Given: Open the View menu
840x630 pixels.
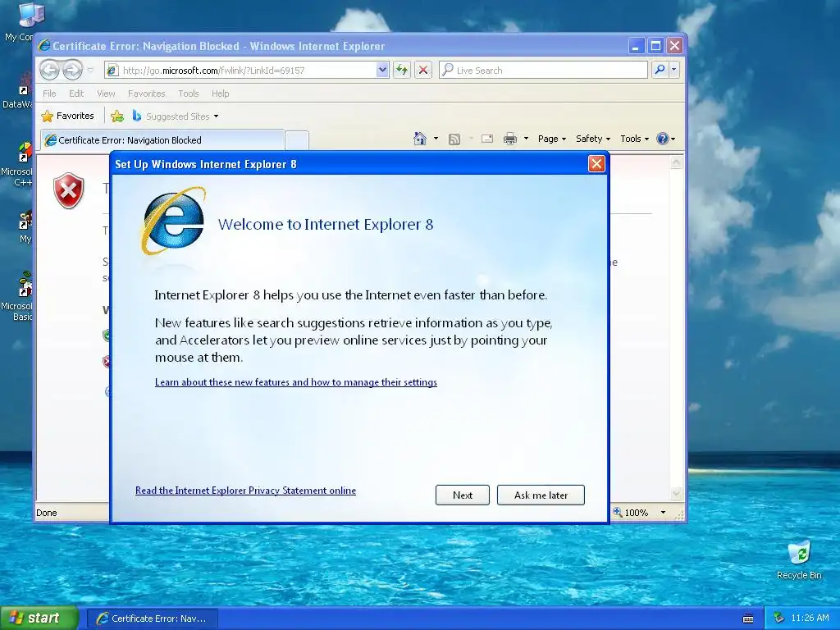Looking at the screenshot, I should (x=106, y=94).
